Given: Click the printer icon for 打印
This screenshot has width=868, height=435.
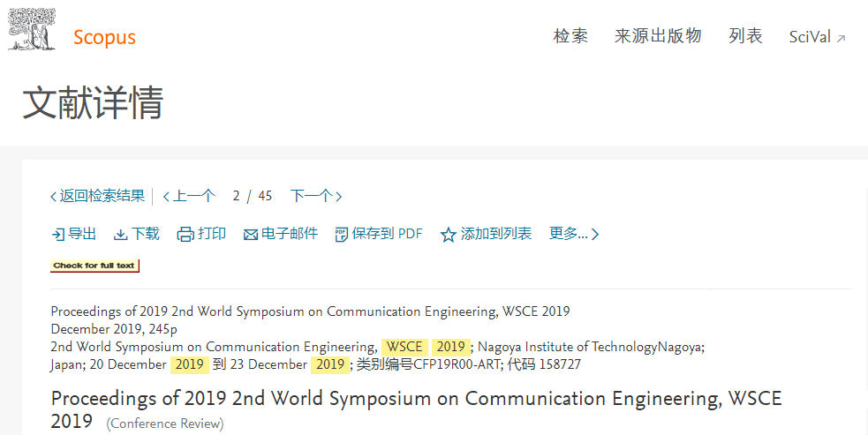Looking at the screenshot, I should click(x=185, y=235).
